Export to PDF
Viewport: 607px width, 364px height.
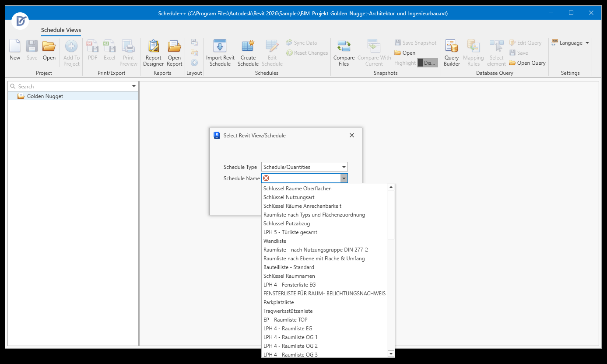point(92,50)
